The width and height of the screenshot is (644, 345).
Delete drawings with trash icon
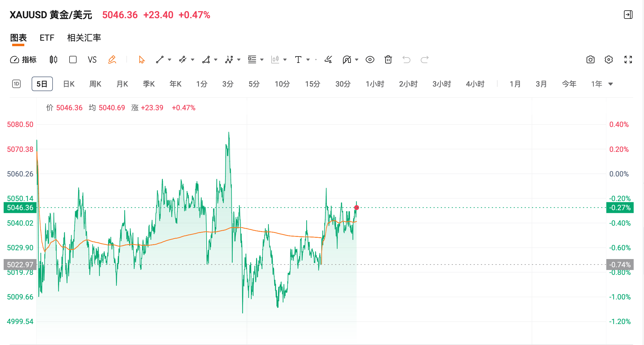point(388,60)
